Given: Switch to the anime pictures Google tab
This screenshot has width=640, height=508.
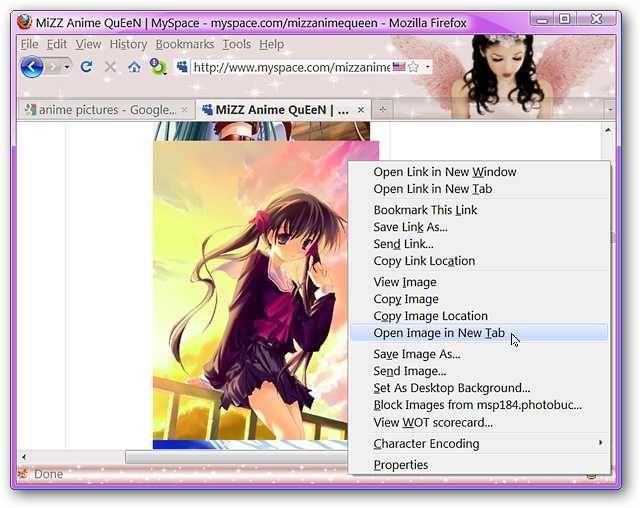Looking at the screenshot, I should [105, 110].
